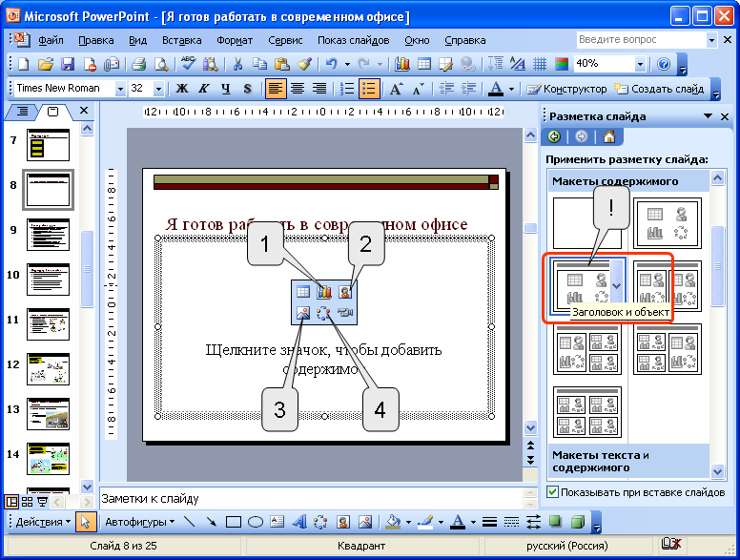Click the fill color bucket swatch
This screenshot has height=560, width=740.
point(393,522)
